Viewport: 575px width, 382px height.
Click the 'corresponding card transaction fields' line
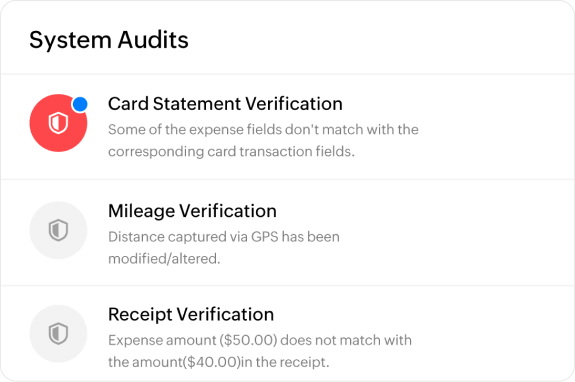(231, 151)
